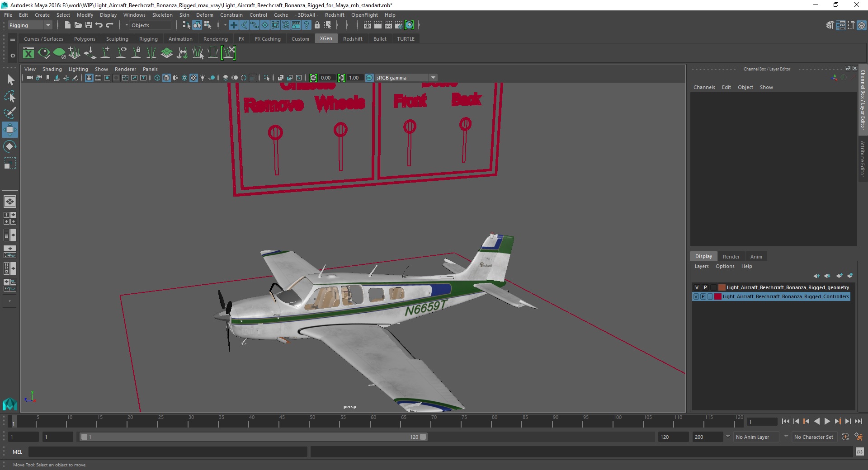Open the No Anim Layer dropdown
868x470 pixels.
[x=755, y=437]
